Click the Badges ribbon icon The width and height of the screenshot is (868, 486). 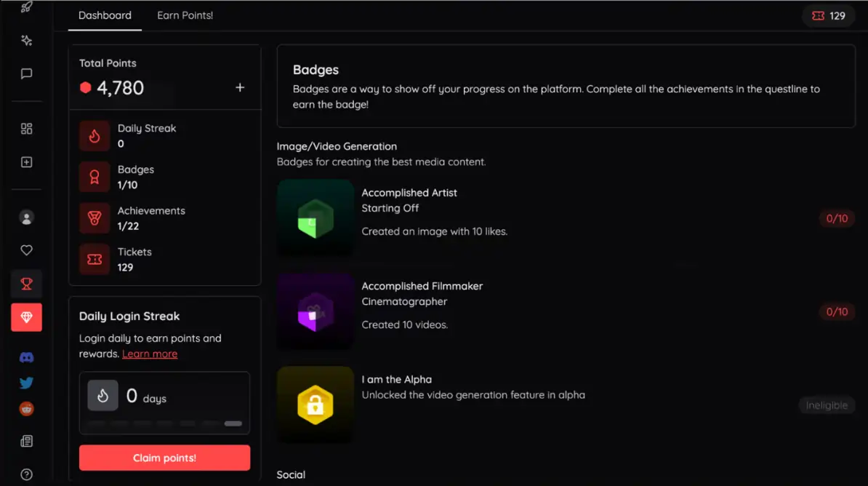pyautogui.click(x=94, y=177)
